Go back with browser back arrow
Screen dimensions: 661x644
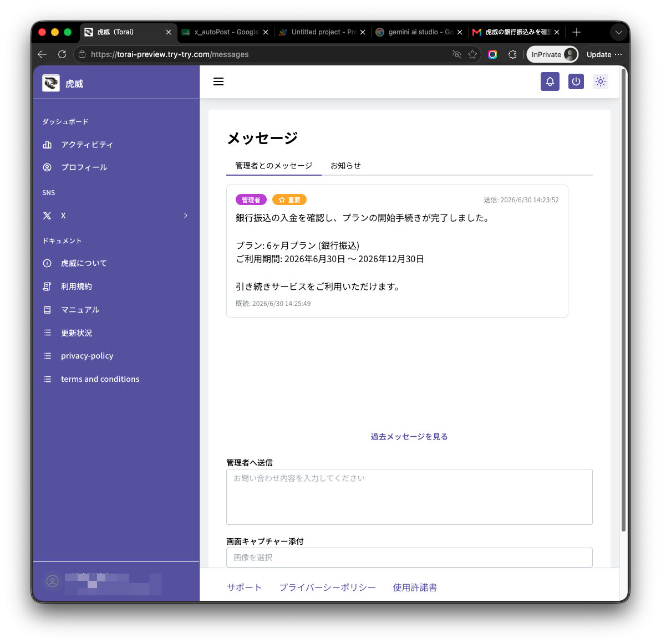[x=42, y=54]
